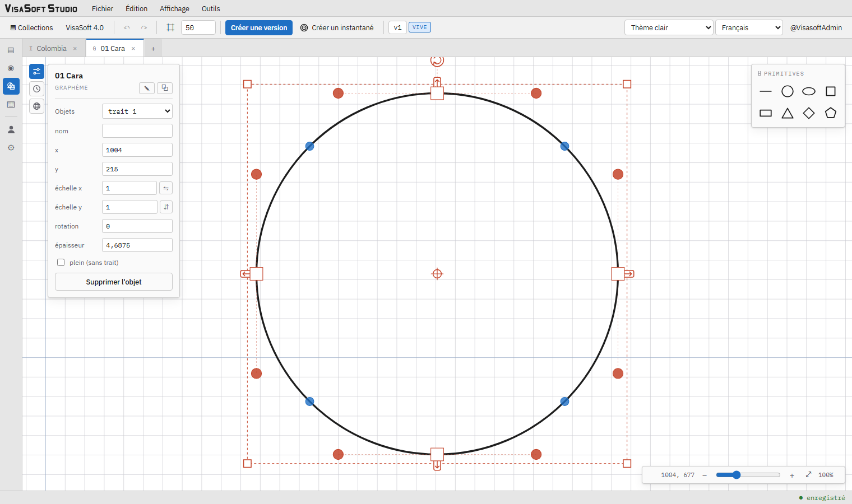The height and width of the screenshot is (504, 852).
Task: Open the Objets dropdown showing trait 1
Action: click(x=137, y=111)
